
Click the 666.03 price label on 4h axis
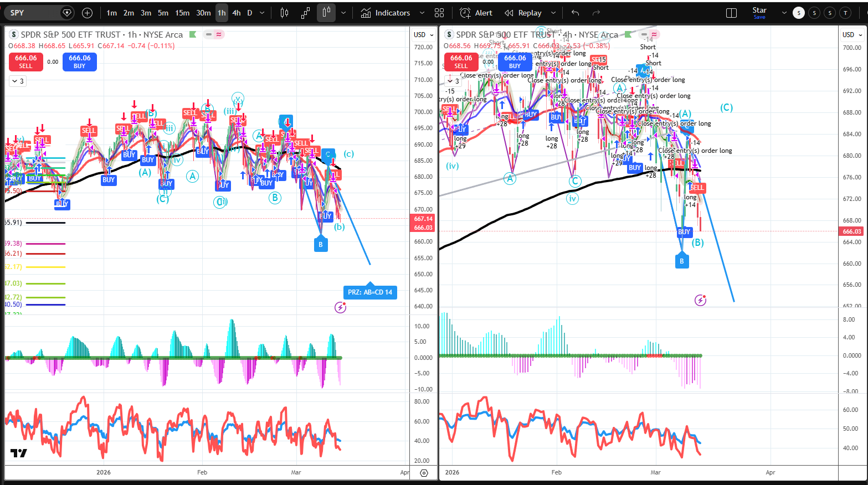coord(852,231)
